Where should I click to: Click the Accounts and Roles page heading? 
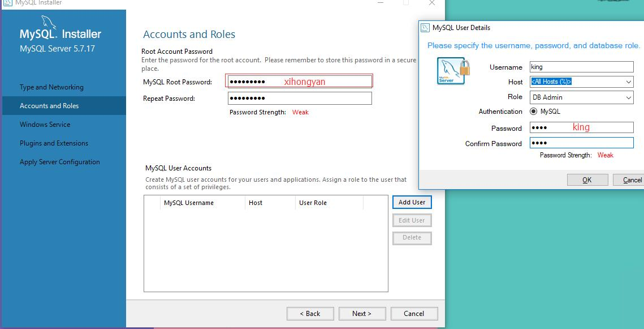click(189, 34)
